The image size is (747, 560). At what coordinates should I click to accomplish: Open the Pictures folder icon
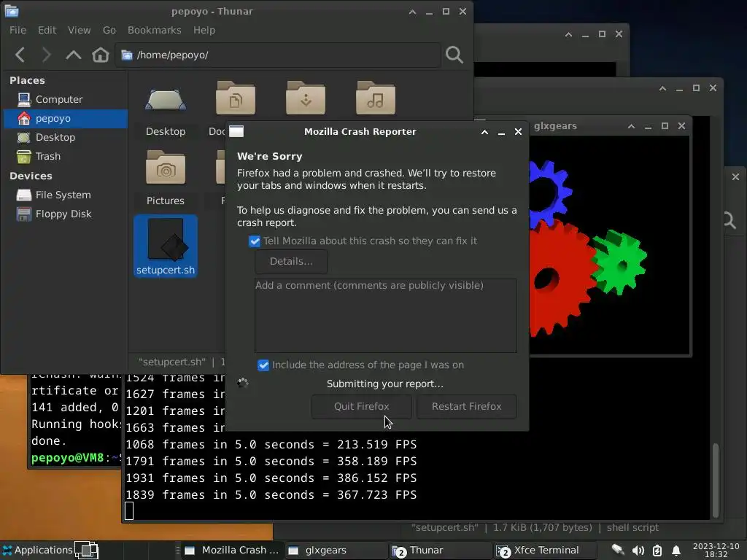point(166,168)
